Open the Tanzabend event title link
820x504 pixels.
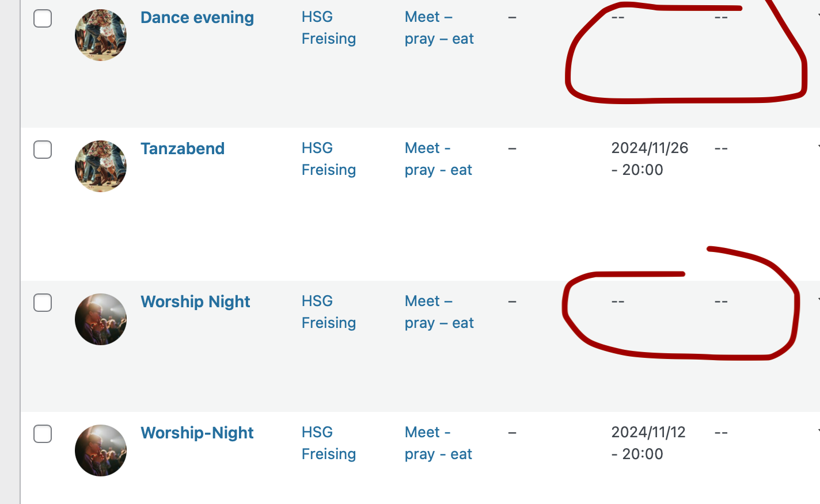coord(183,148)
